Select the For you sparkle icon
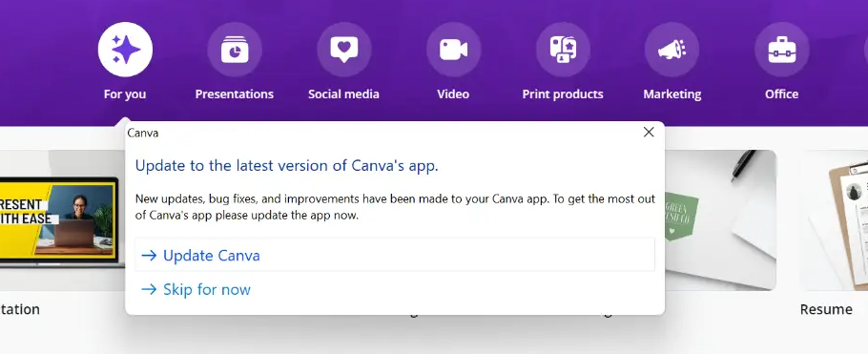 [x=125, y=50]
